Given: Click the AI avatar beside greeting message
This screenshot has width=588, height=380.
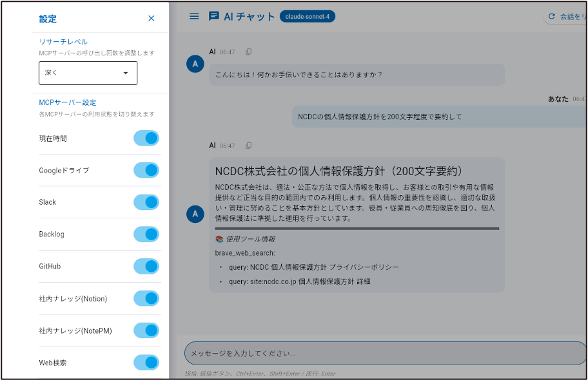Looking at the screenshot, I should pyautogui.click(x=195, y=64).
